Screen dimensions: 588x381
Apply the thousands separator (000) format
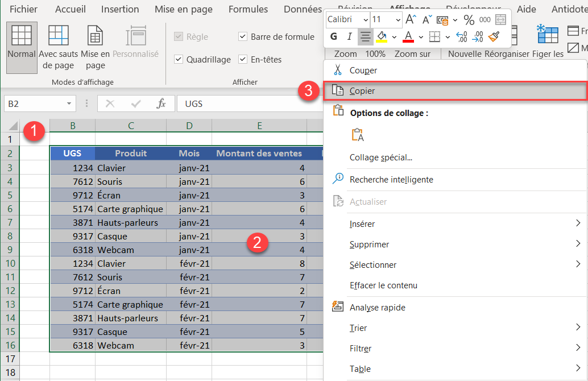click(x=485, y=19)
